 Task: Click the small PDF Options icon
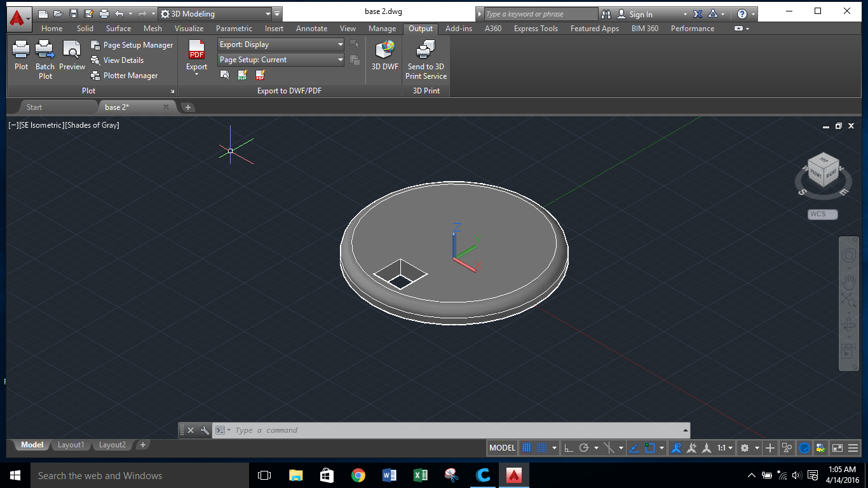point(260,75)
